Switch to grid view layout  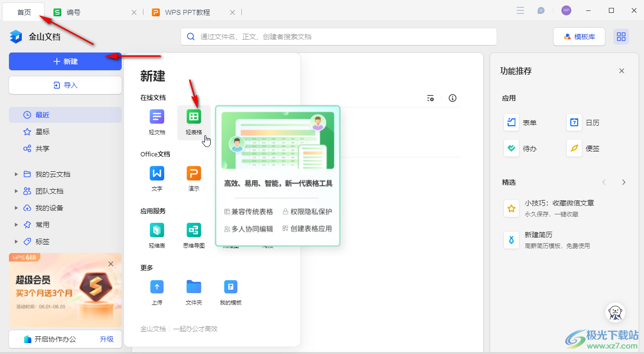(621, 37)
